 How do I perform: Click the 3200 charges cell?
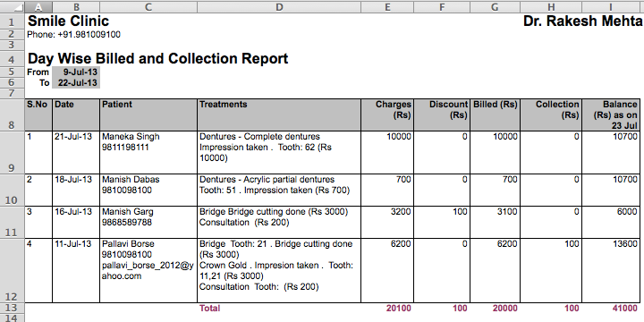(x=387, y=222)
